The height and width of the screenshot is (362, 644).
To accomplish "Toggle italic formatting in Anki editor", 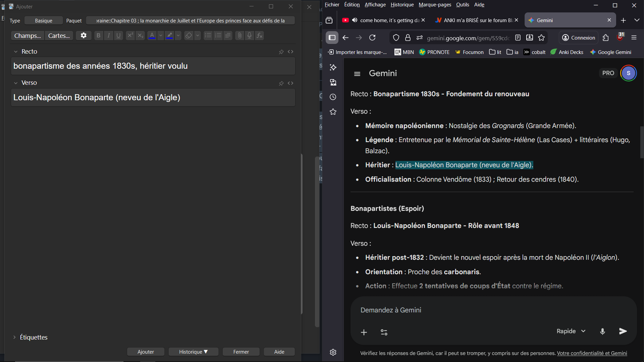I will pyautogui.click(x=108, y=36).
